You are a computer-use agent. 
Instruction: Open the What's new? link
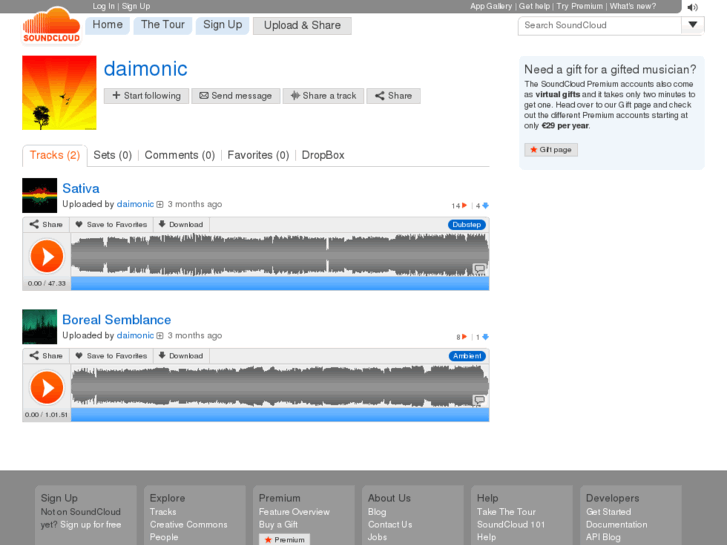pyautogui.click(x=633, y=6)
